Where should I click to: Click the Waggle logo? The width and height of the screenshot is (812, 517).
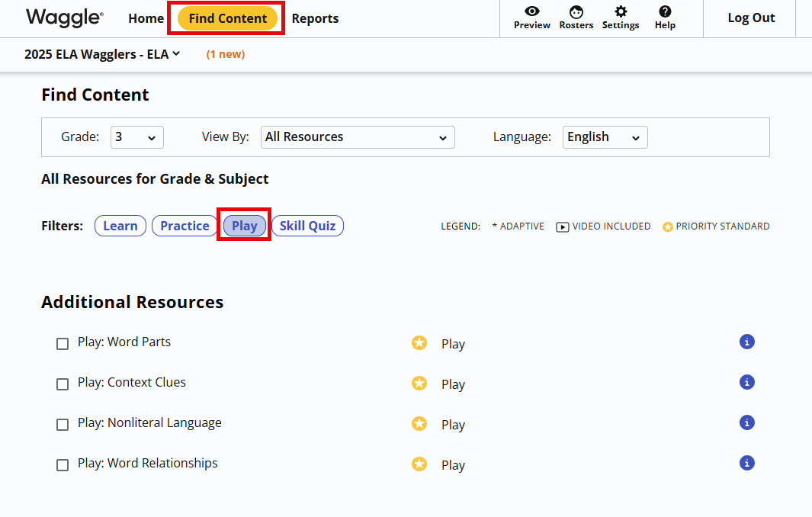[65, 18]
